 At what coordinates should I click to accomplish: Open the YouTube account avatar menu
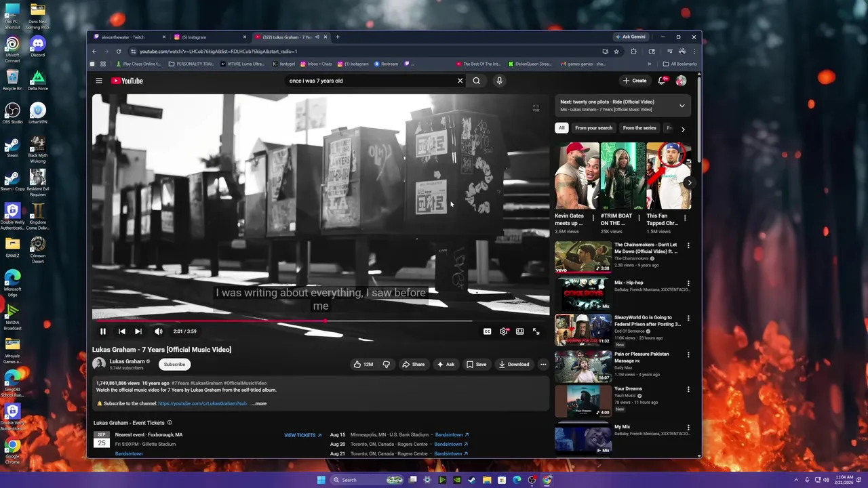click(x=681, y=81)
